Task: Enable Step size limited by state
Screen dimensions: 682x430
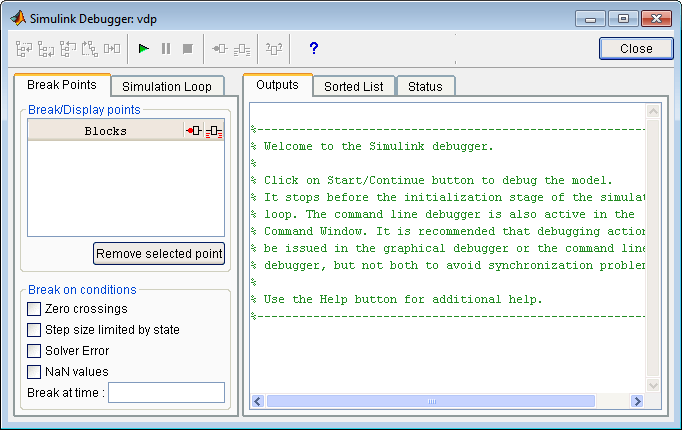Action: [x=34, y=330]
